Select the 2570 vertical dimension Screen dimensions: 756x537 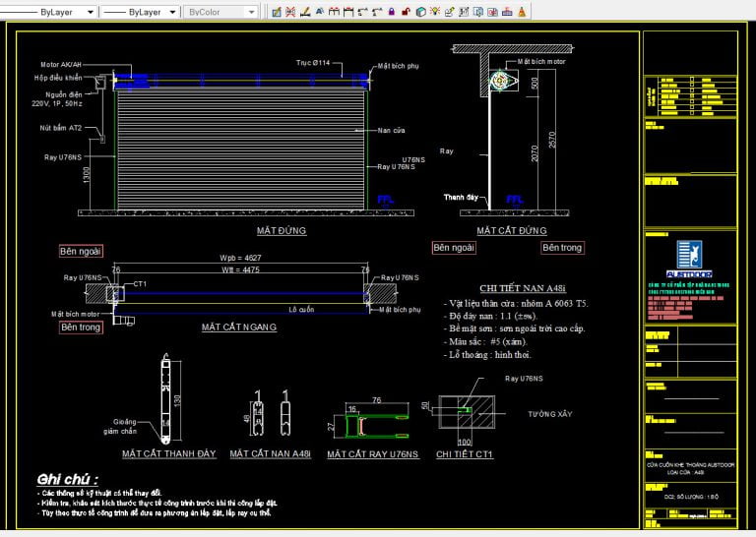(552, 140)
